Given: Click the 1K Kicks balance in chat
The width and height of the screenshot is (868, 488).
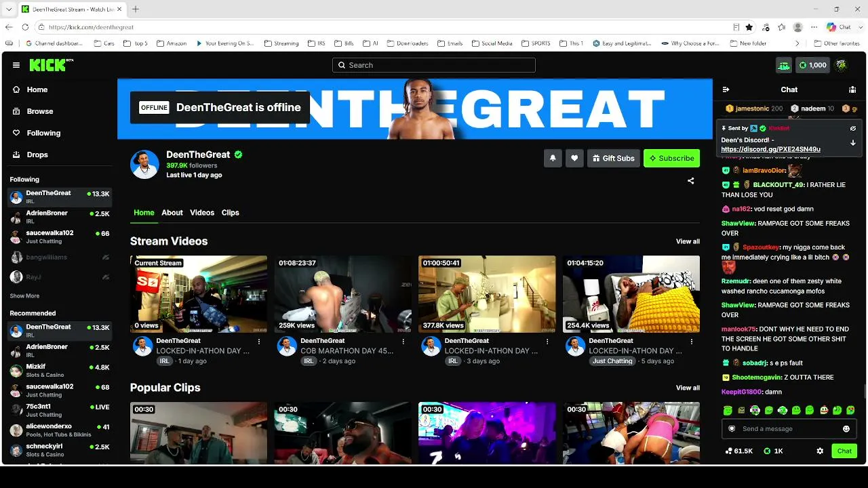Looking at the screenshot, I should pos(773,451).
